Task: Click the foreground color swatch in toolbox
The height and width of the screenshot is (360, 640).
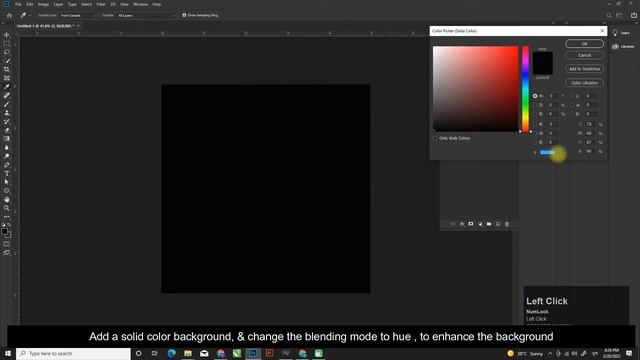Action: coord(4,231)
